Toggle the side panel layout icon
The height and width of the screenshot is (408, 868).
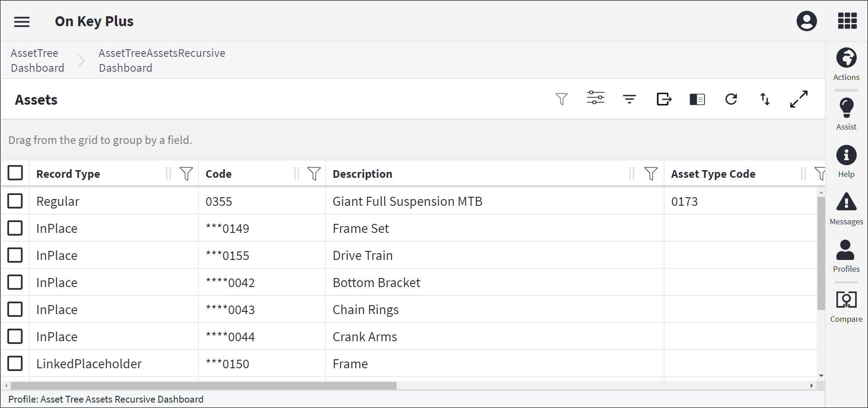(x=697, y=99)
